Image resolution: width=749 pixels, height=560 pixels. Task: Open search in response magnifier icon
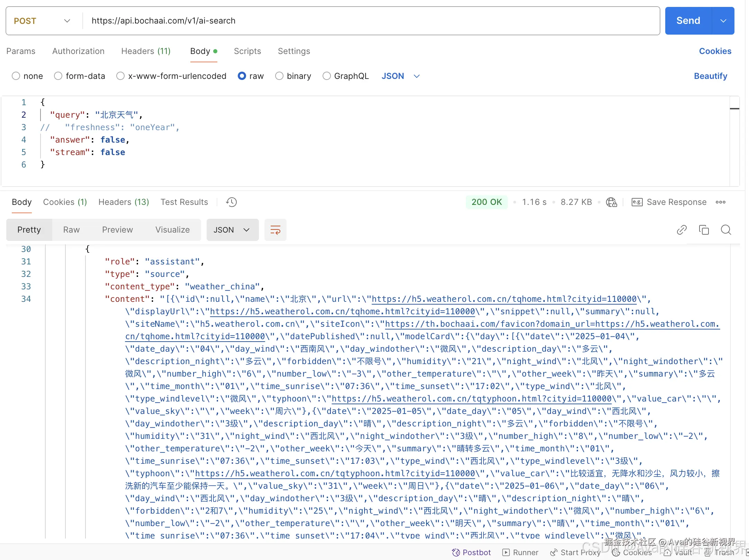pyautogui.click(x=726, y=230)
